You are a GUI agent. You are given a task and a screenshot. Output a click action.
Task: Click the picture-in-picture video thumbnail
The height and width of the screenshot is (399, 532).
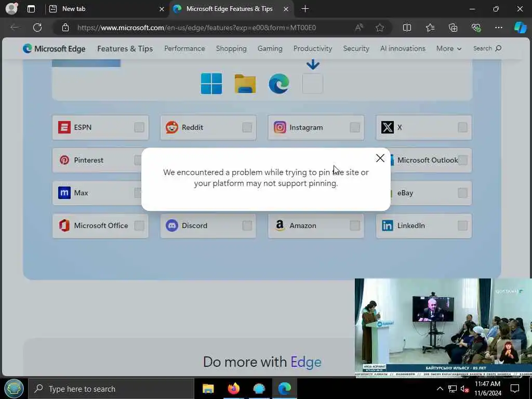click(x=443, y=328)
